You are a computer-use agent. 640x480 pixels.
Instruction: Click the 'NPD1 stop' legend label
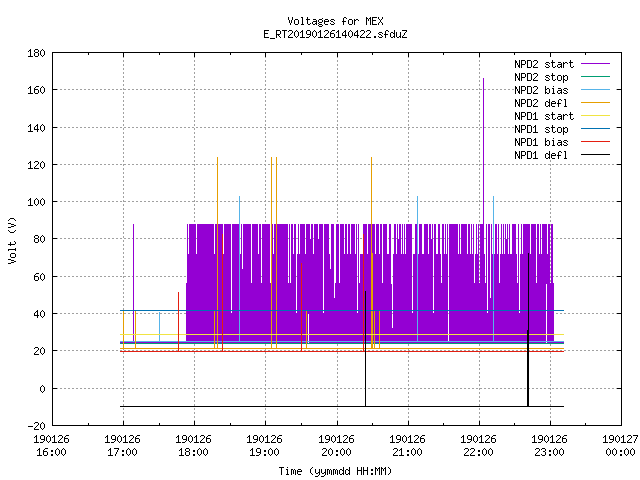tap(541, 129)
